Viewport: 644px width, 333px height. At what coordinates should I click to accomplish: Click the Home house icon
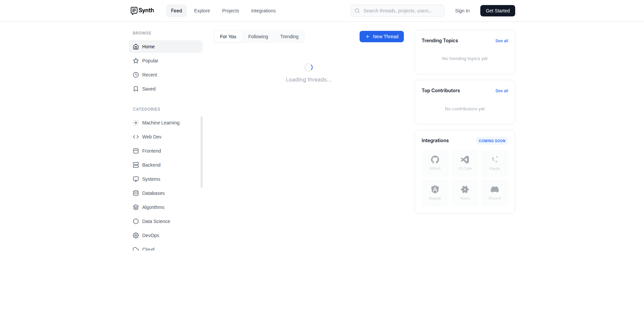pyautogui.click(x=136, y=47)
